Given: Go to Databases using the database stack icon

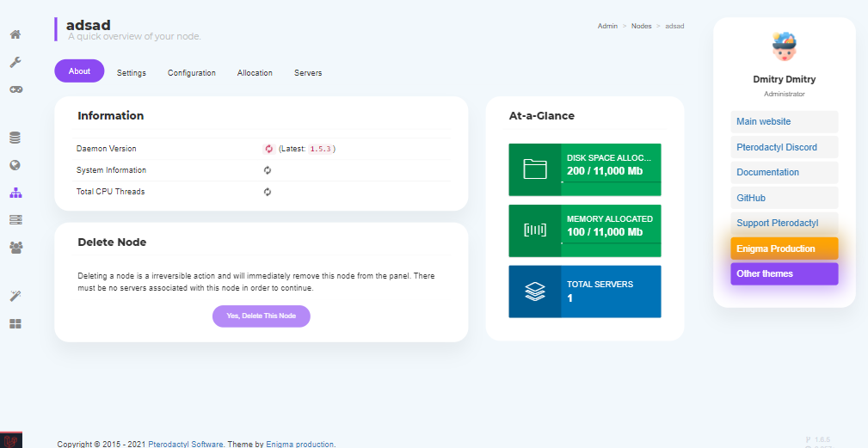Looking at the screenshot, I should click(x=15, y=138).
